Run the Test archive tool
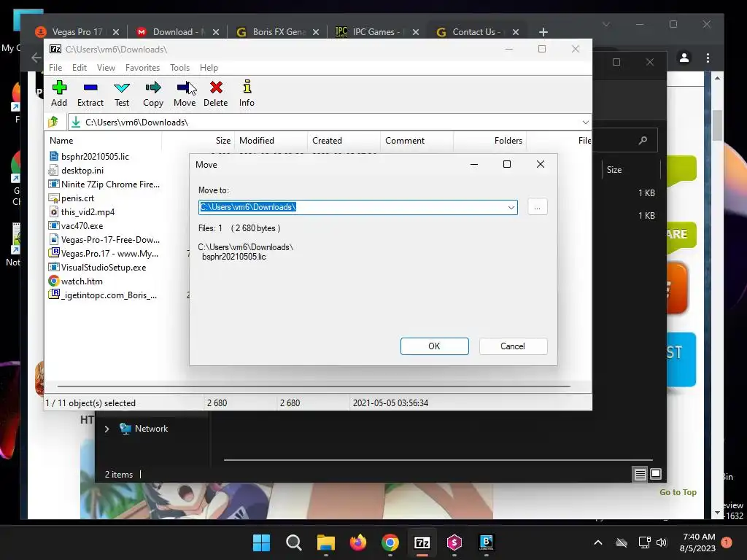This screenshot has height=560, width=747. pyautogui.click(x=122, y=94)
